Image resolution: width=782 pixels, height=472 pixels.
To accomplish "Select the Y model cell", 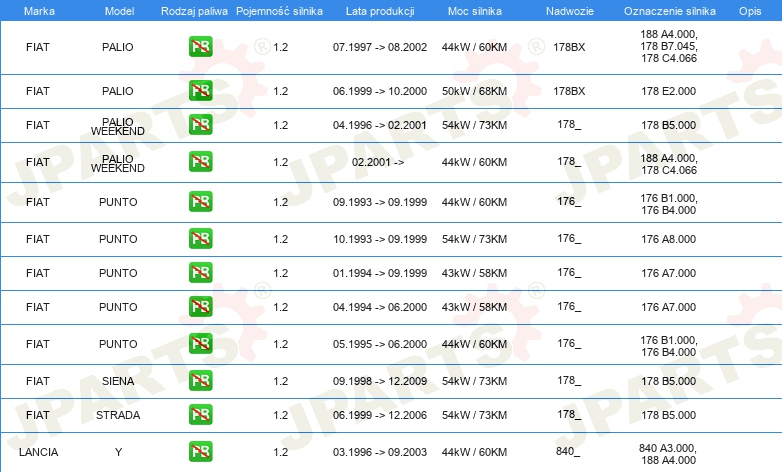I will click(x=118, y=452).
